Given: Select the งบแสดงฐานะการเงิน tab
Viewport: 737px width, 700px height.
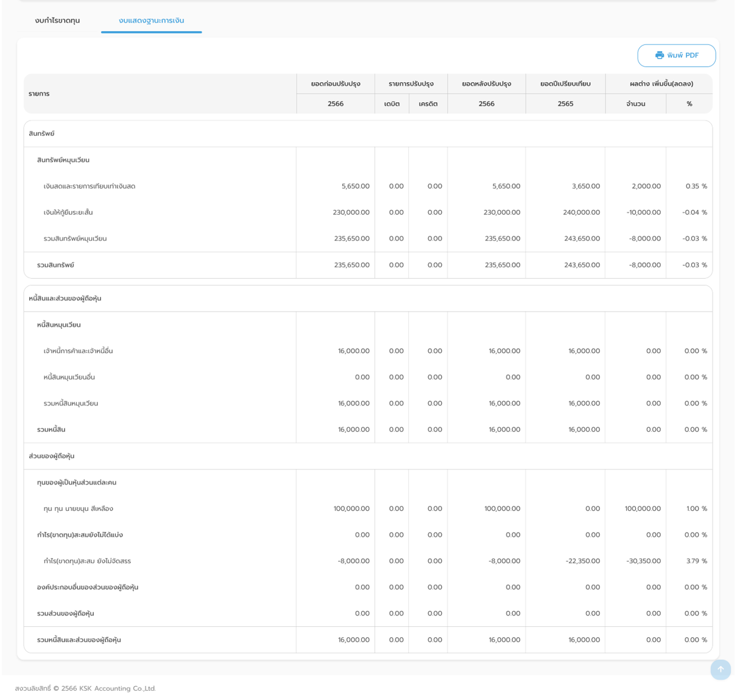Looking at the screenshot, I should point(151,21).
